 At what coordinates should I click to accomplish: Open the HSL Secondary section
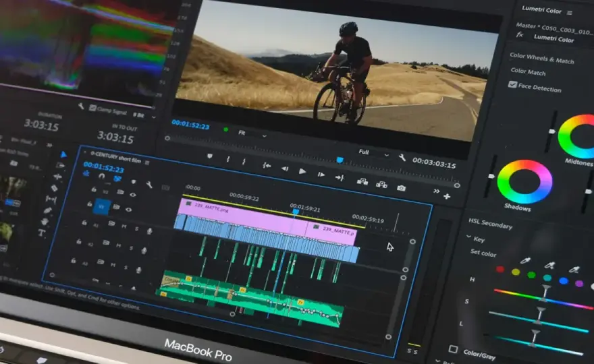[x=490, y=223]
